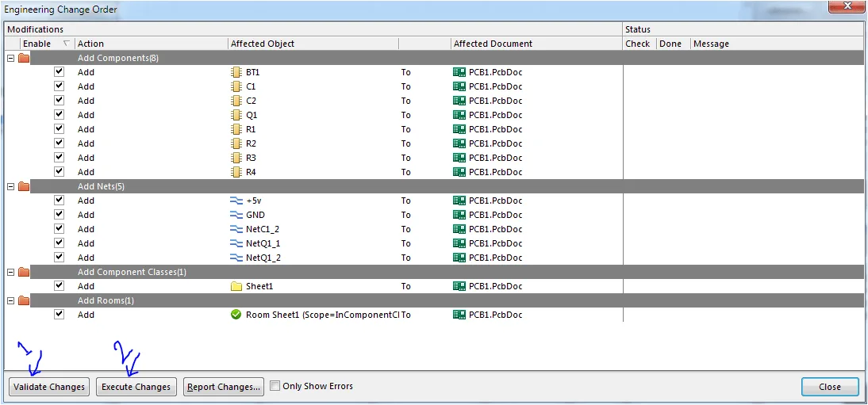Click the Affected Document column header

(536, 44)
